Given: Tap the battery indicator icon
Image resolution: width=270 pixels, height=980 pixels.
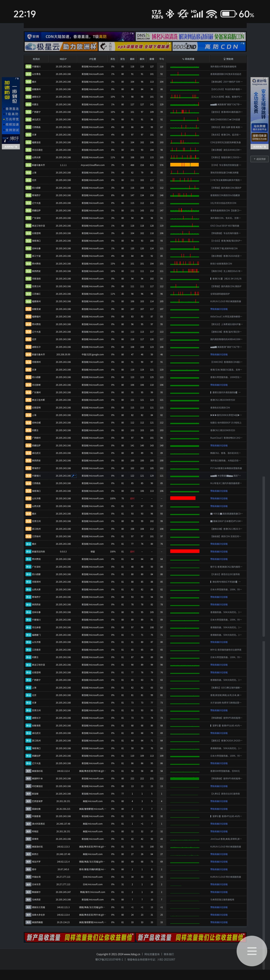Looking at the screenshot, I should point(228,14).
